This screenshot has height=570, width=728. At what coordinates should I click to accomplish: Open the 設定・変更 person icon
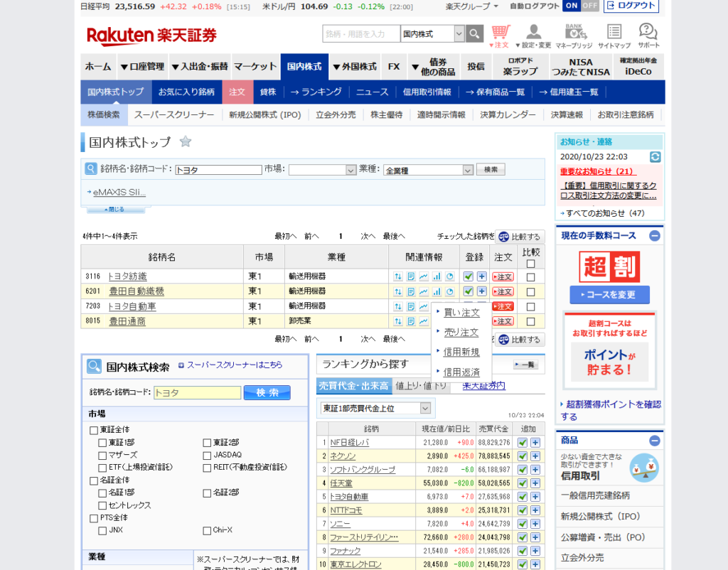tap(533, 36)
